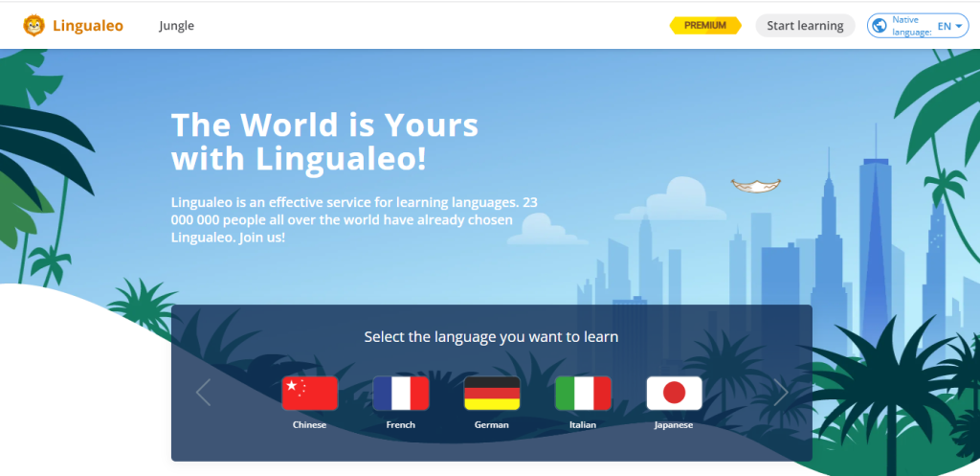Expand the EN native language dropdown
Viewport: 980px width, 476px height.
[949, 26]
